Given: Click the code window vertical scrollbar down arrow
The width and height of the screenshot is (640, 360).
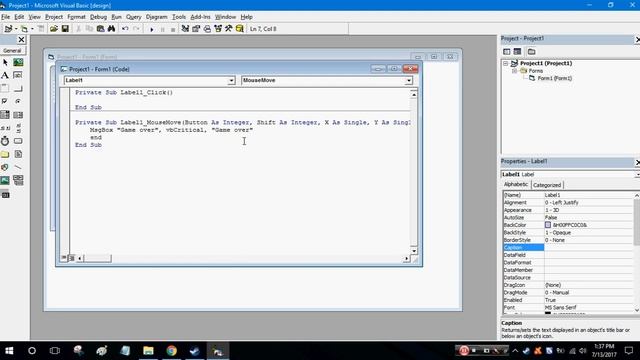Looking at the screenshot, I should tap(413, 251).
